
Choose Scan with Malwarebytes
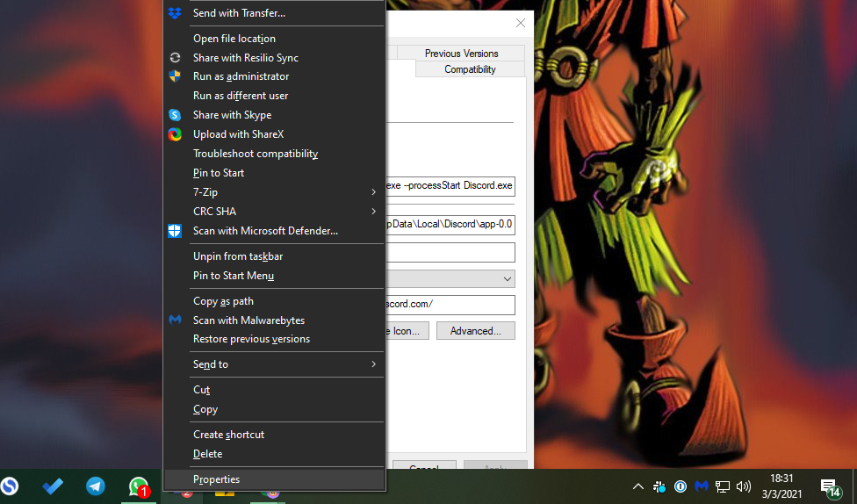click(274, 320)
